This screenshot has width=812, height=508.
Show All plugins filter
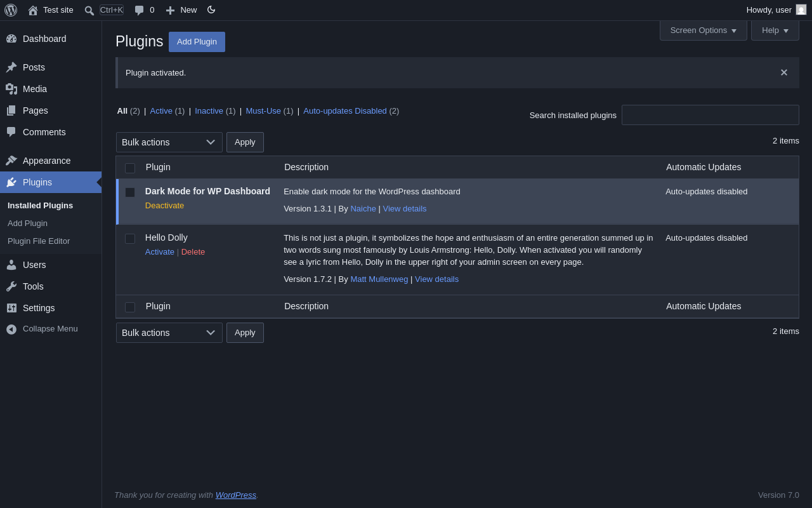[122, 111]
